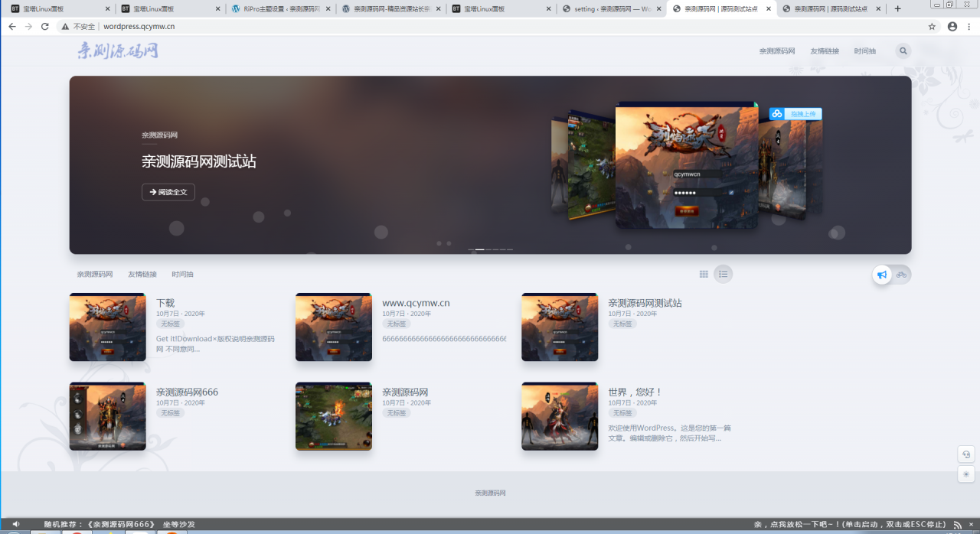Toggle the light/dark mode sun button
This screenshot has height=534, width=980.
(x=966, y=474)
